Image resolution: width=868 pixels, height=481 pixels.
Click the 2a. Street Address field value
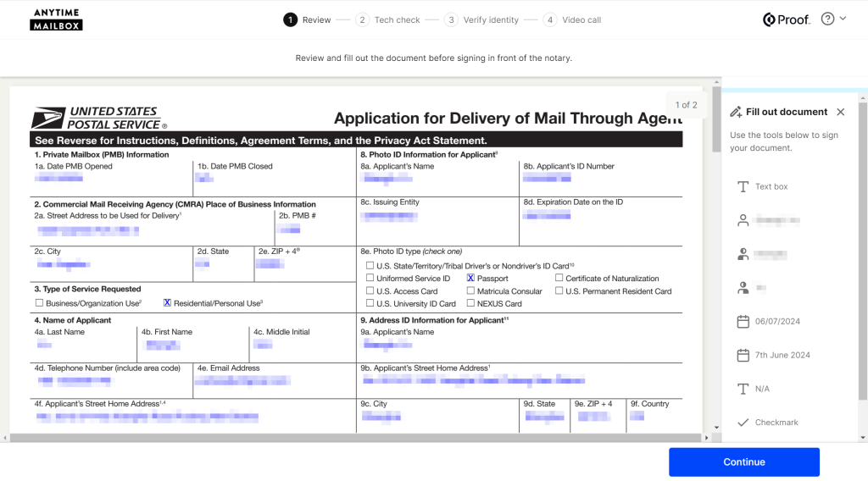(x=88, y=230)
